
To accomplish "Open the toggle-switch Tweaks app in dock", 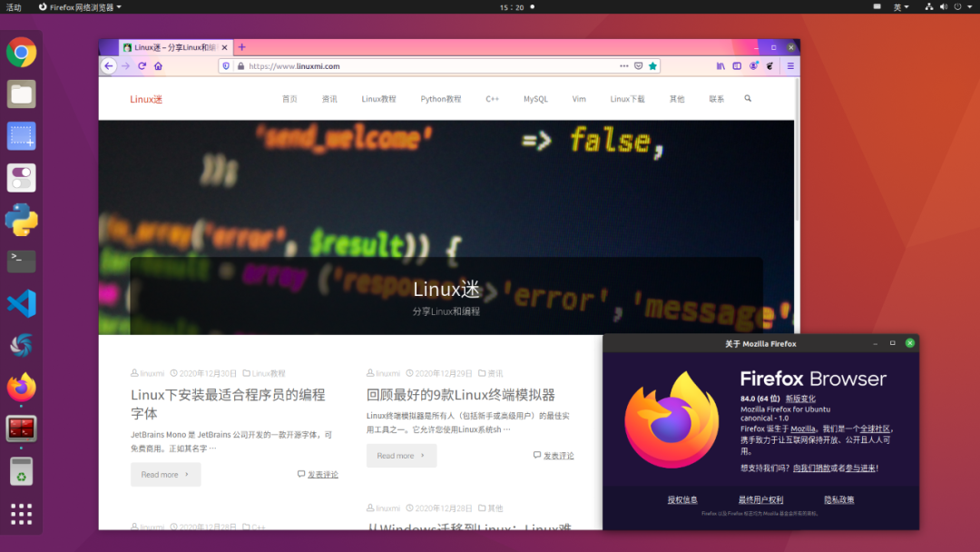I will pos(21,178).
